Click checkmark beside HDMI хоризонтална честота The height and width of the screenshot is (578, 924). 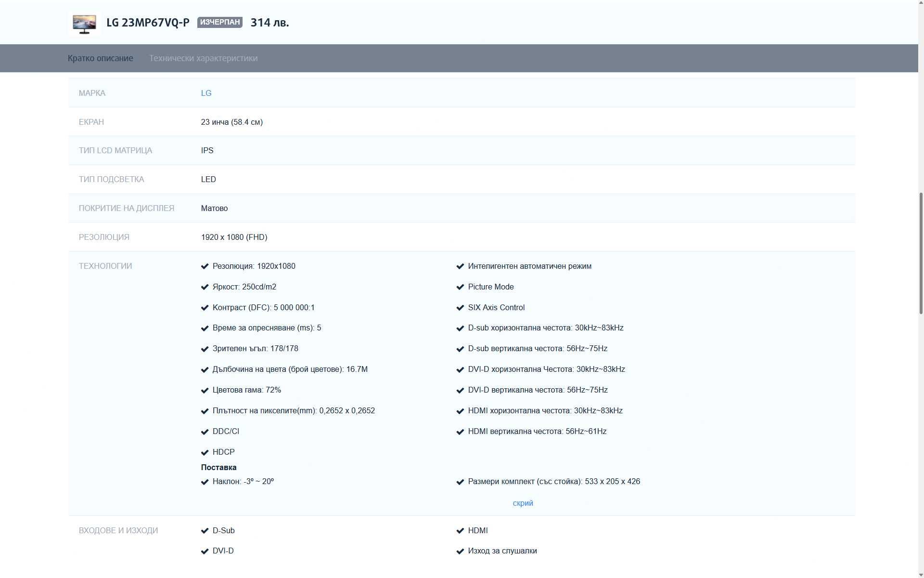(460, 411)
